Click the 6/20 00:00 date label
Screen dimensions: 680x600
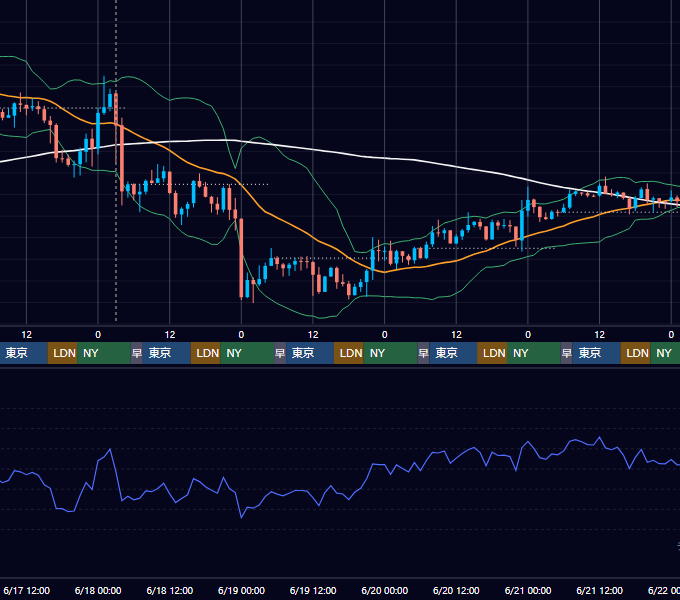pos(385,590)
